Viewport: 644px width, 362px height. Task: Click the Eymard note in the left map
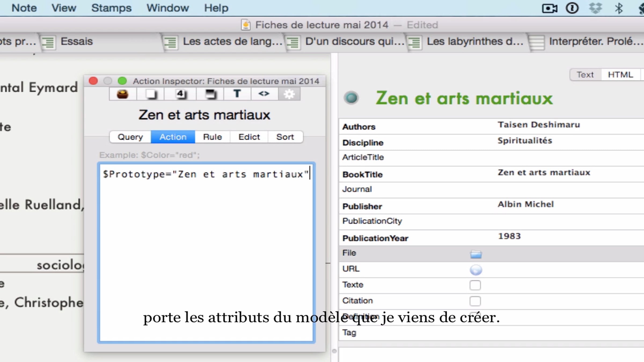39,87
